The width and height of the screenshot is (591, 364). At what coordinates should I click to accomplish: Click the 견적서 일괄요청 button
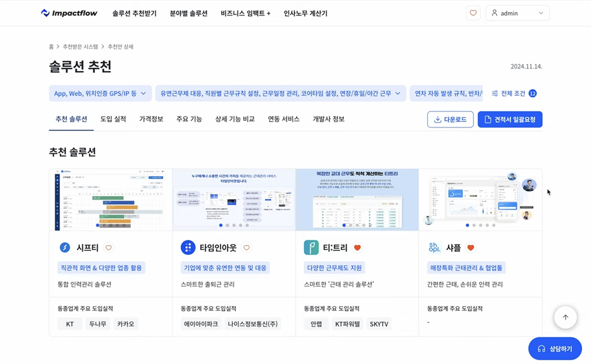click(510, 119)
